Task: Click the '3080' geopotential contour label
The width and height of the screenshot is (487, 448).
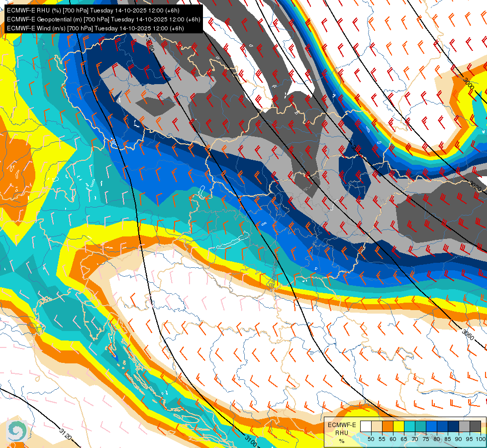Action: tap(150, 45)
